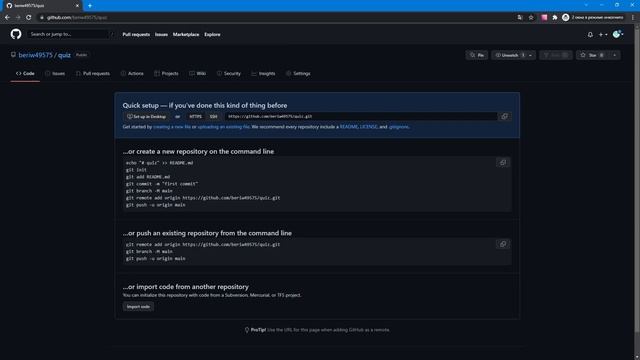Viewport: 640px width, 360px height.
Task: Open the Security tab
Action: [229, 73]
